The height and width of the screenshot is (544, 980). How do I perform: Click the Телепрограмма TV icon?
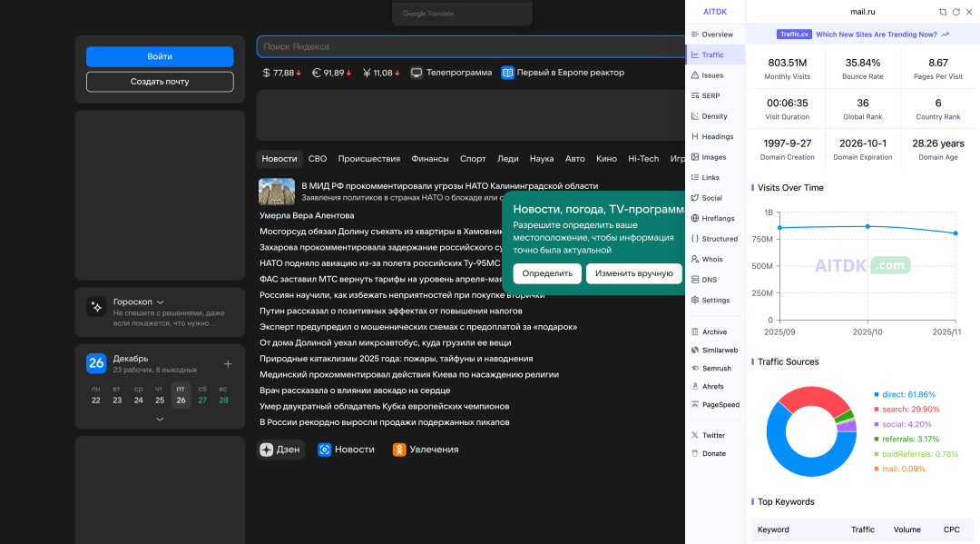416,73
